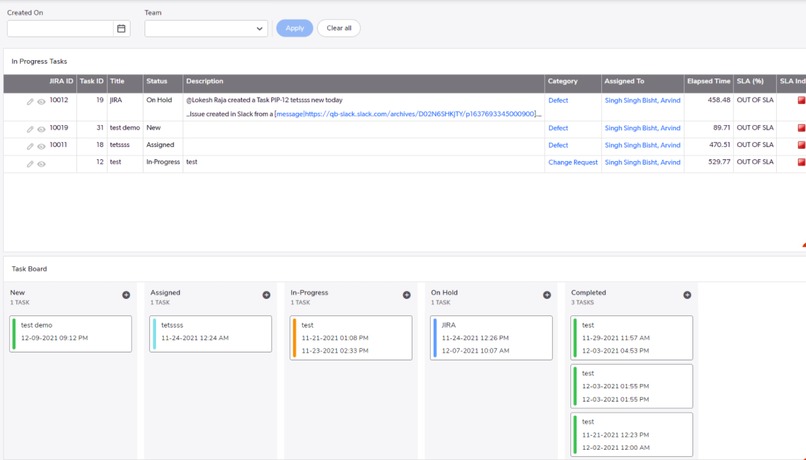Open assignee link in test demo row
Image resolution: width=806 pixels, height=460 pixels.
coord(643,128)
